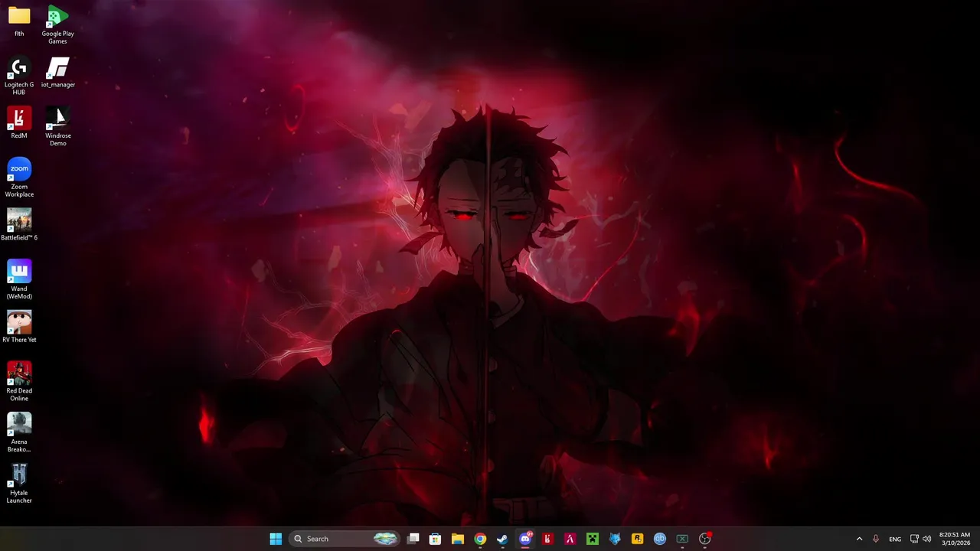980x551 pixels.
Task: Open the Xbox Game Bar taskbar icon
Action: click(682, 539)
